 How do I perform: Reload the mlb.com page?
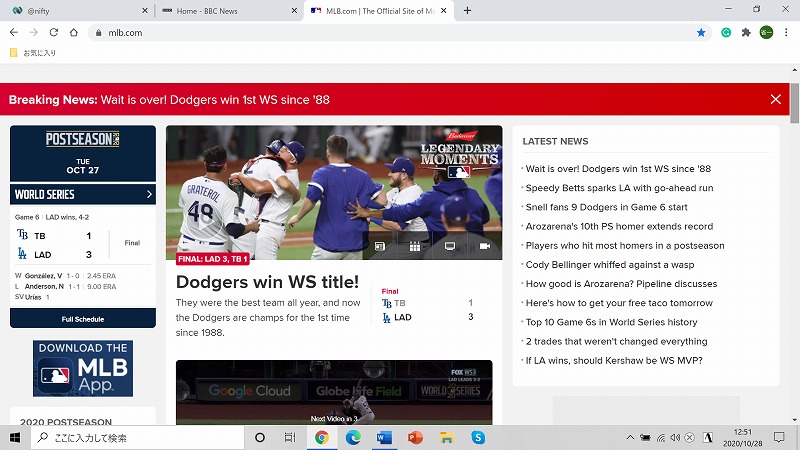coord(54,32)
